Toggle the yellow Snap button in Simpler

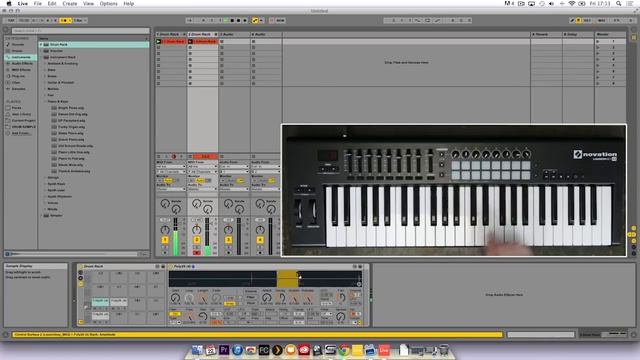click(x=230, y=304)
